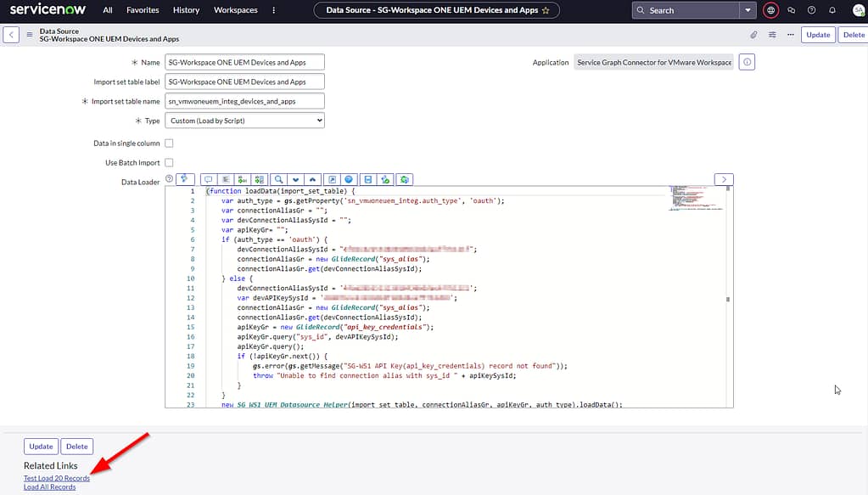This screenshot has width=868, height=495.
Task: Click the magnifier search icon in script toolbar
Action: click(278, 179)
